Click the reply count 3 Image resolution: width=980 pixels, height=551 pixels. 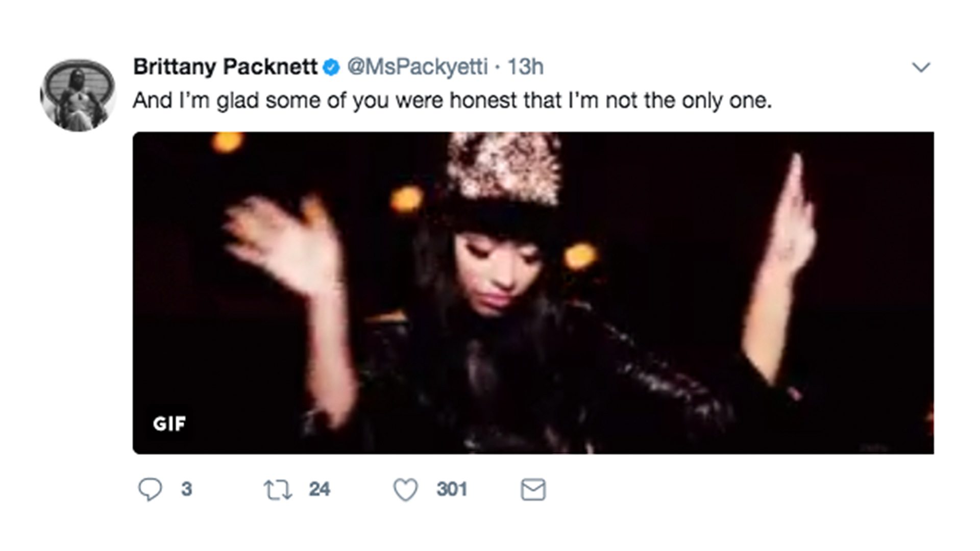[187, 489]
